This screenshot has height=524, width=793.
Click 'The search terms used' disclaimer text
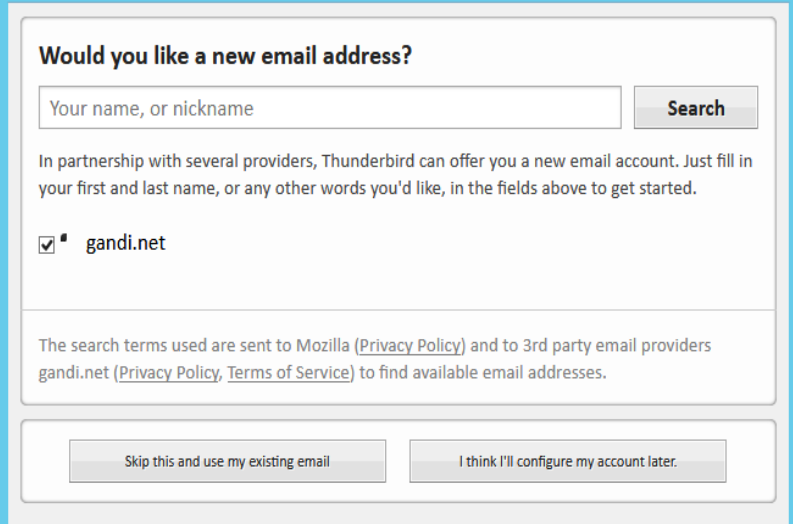click(x=112, y=346)
